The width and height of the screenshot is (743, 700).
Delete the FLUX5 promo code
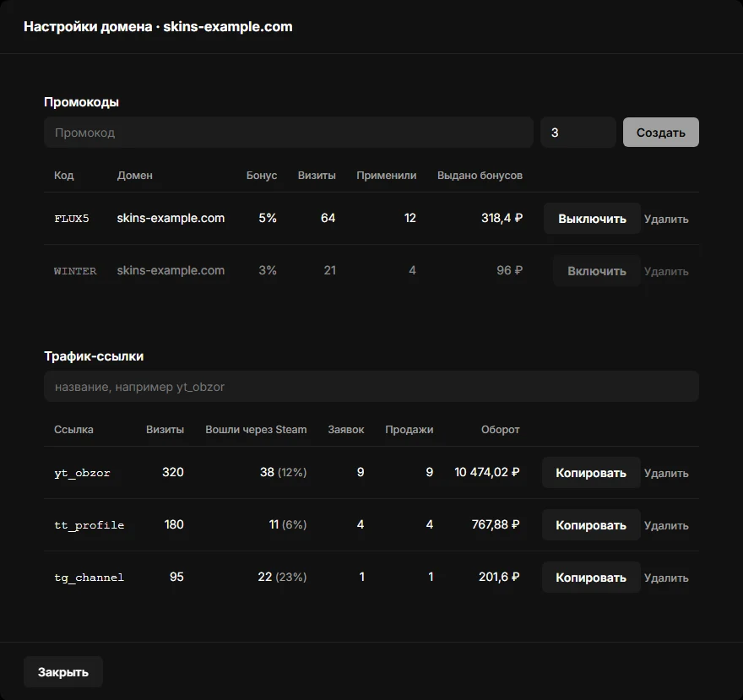(666, 219)
